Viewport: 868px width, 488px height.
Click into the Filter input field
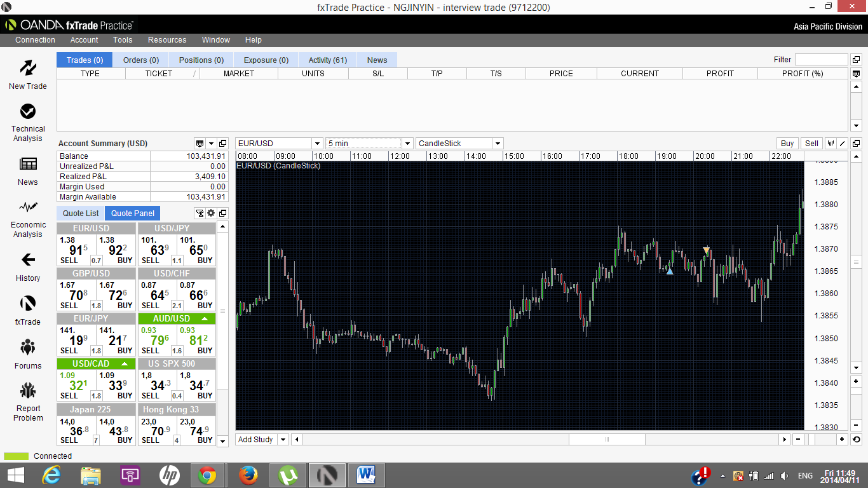coord(821,60)
